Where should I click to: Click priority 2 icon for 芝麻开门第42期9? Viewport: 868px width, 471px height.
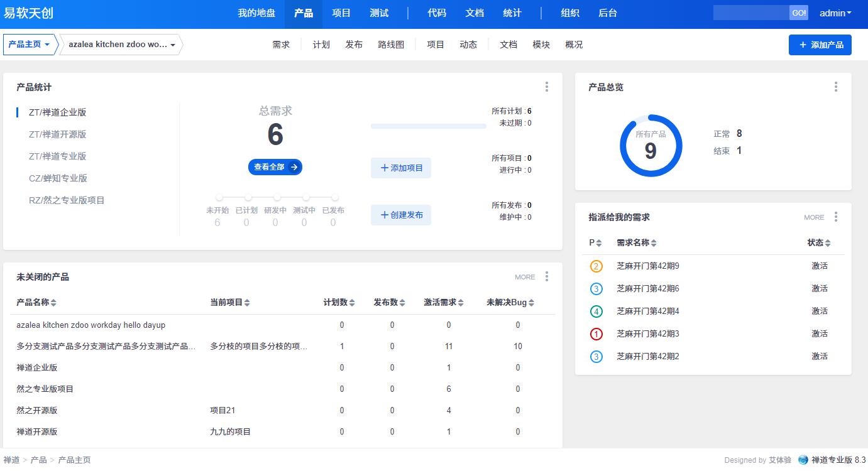(x=596, y=266)
